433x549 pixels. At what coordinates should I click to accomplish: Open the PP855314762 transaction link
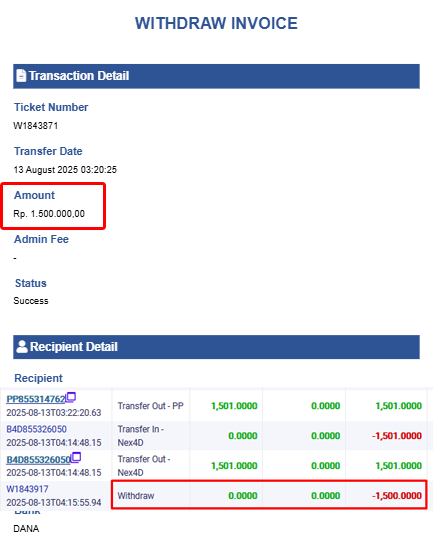pyautogui.click(x=36, y=399)
